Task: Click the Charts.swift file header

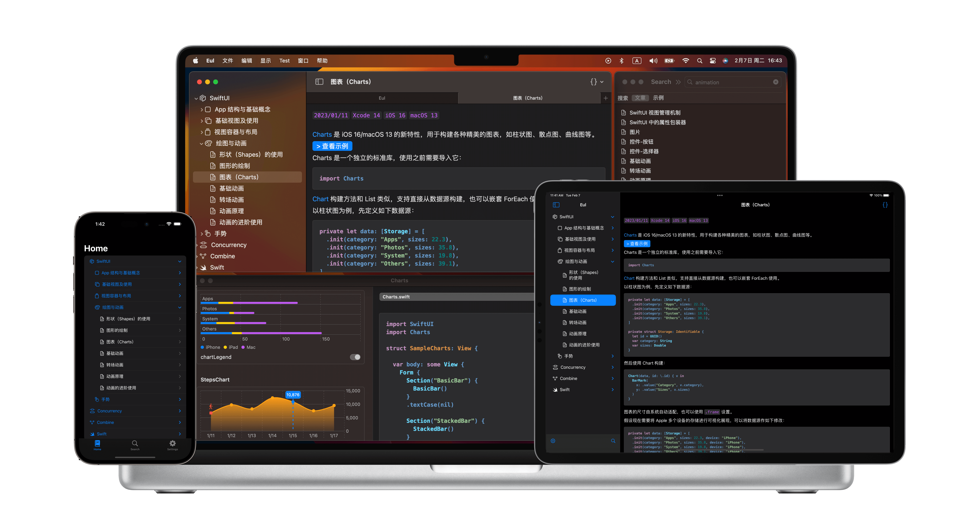Action: coord(457,297)
